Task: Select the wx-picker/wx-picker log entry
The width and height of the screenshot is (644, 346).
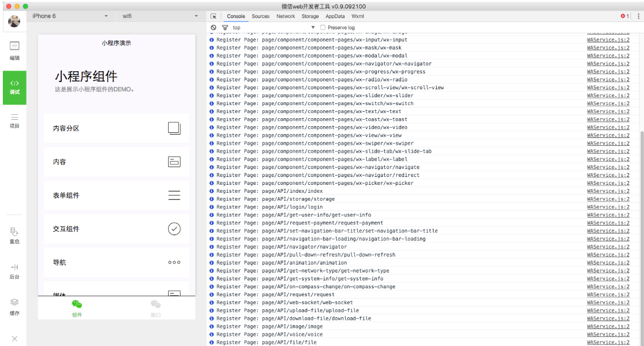Action: tap(423, 183)
